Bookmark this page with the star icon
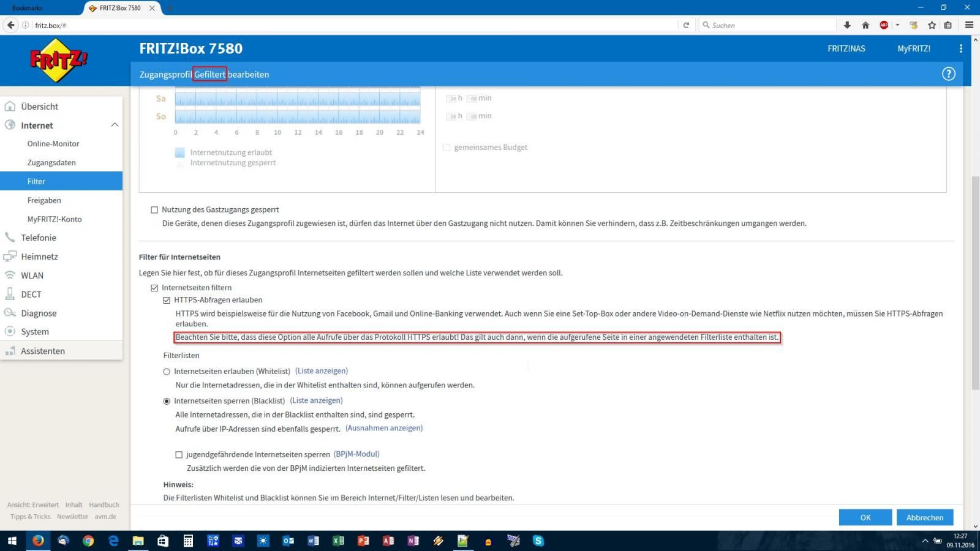Image resolution: width=980 pixels, height=551 pixels. [932, 25]
